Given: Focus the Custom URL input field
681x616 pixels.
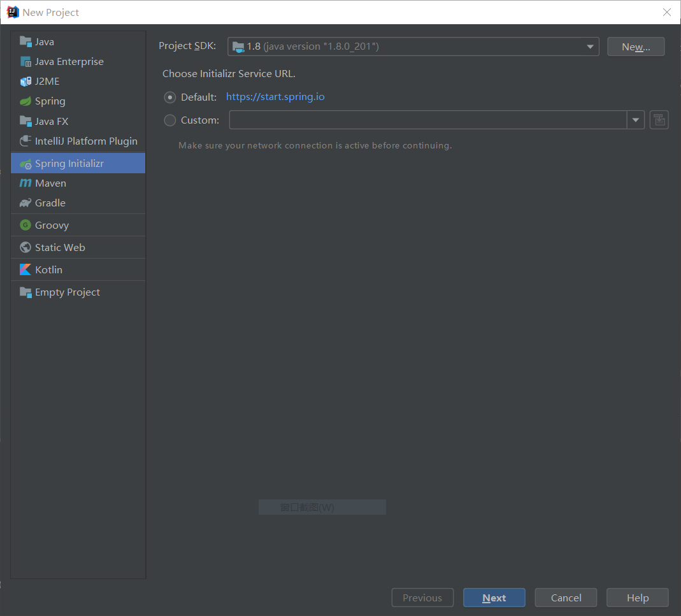Looking at the screenshot, I should [x=428, y=120].
